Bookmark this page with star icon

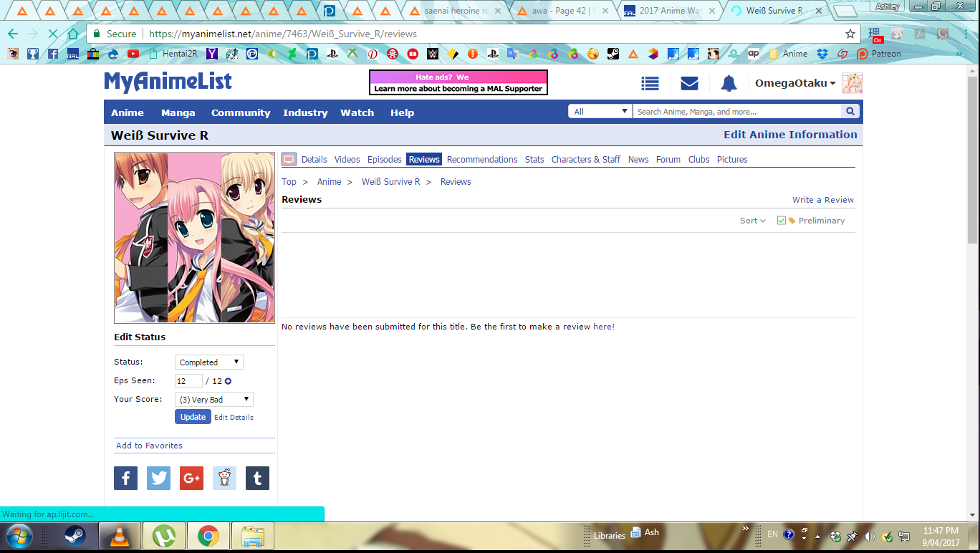850,34
